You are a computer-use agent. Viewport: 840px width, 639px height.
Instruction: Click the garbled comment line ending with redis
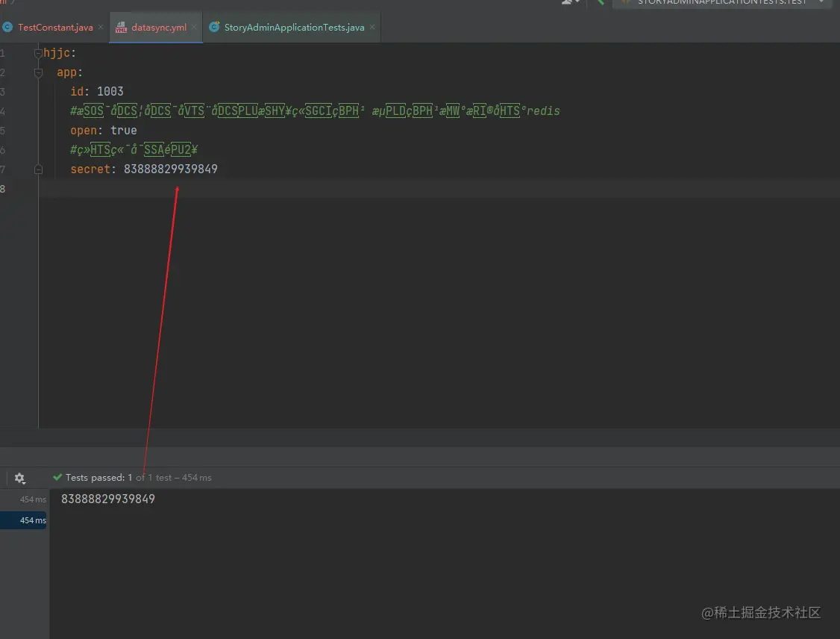(315, 111)
